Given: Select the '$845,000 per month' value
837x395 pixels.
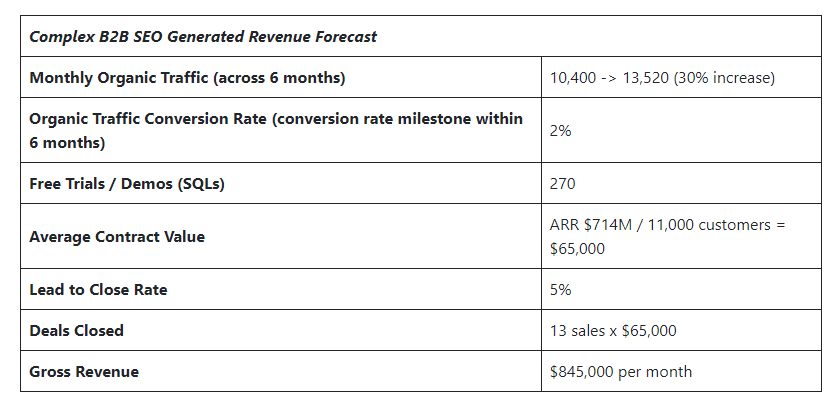Looking at the screenshot, I should coord(621,372).
